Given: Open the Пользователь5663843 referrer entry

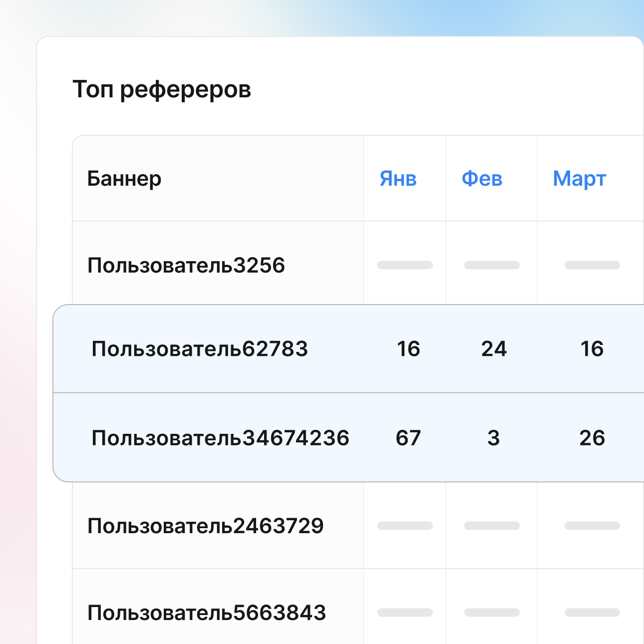Looking at the screenshot, I should click(207, 613).
